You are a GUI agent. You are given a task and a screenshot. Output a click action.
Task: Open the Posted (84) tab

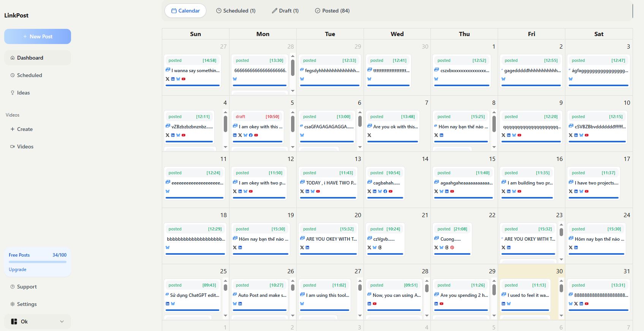coord(332,11)
